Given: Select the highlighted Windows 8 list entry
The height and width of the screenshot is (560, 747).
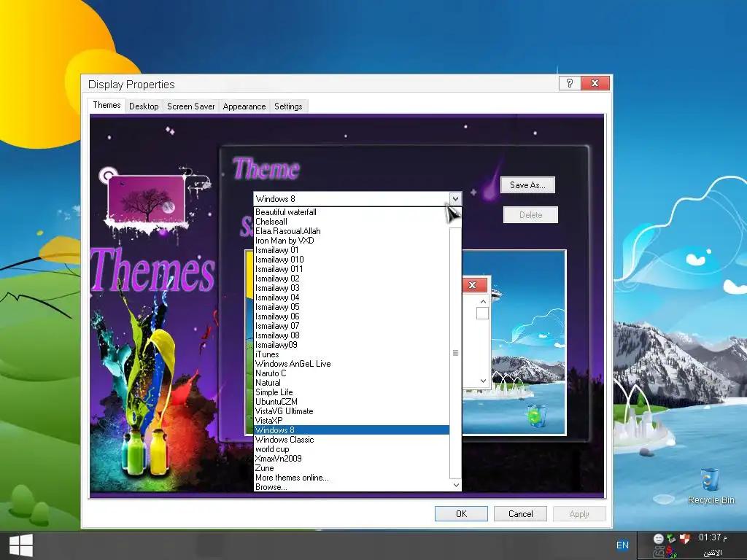Looking at the screenshot, I should pyautogui.click(x=352, y=430).
